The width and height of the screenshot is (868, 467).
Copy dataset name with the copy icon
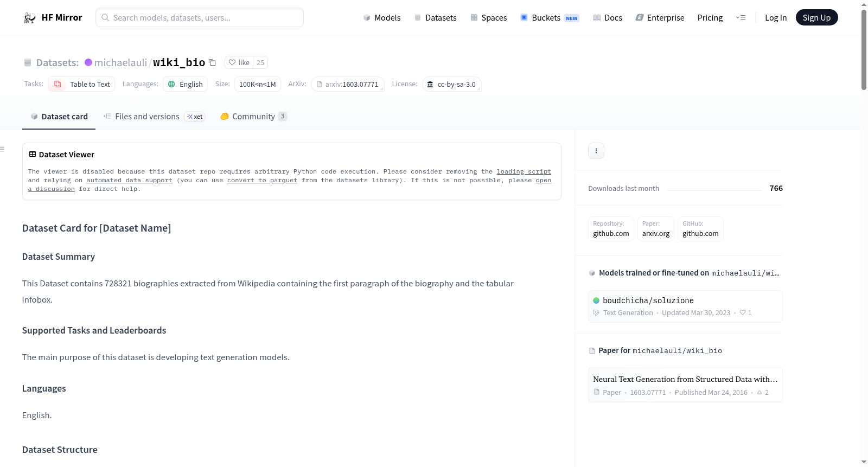click(x=213, y=62)
